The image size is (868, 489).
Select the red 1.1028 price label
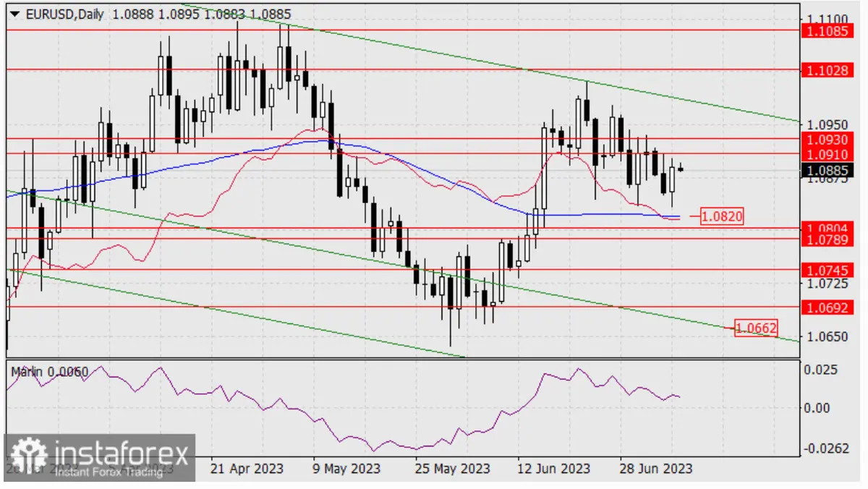[826, 69]
